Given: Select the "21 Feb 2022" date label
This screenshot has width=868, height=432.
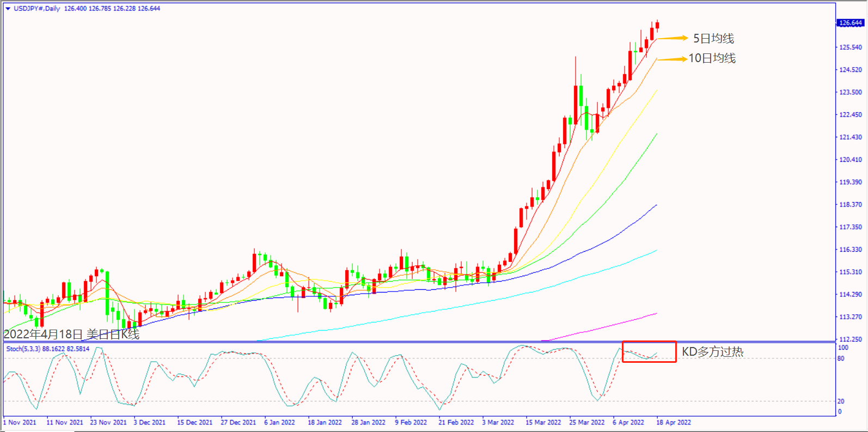Looking at the screenshot, I should [456, 422].
